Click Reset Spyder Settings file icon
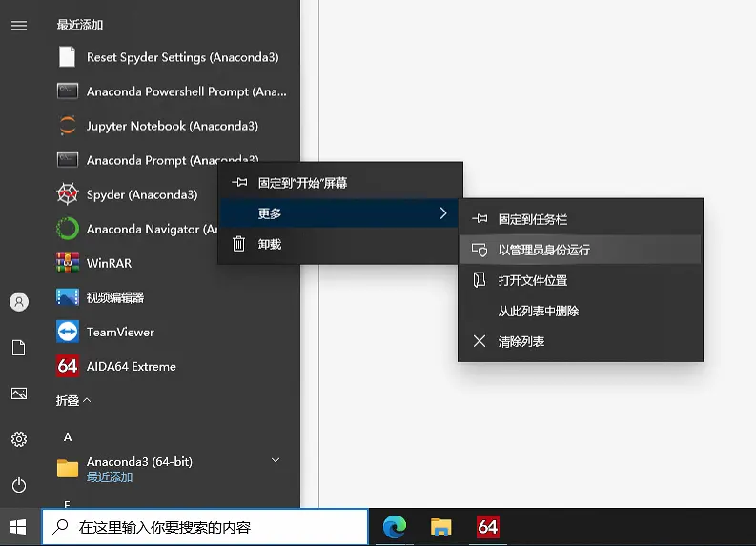Image resolution: width=756 pixels, height=546 pixels. [67, 57]
